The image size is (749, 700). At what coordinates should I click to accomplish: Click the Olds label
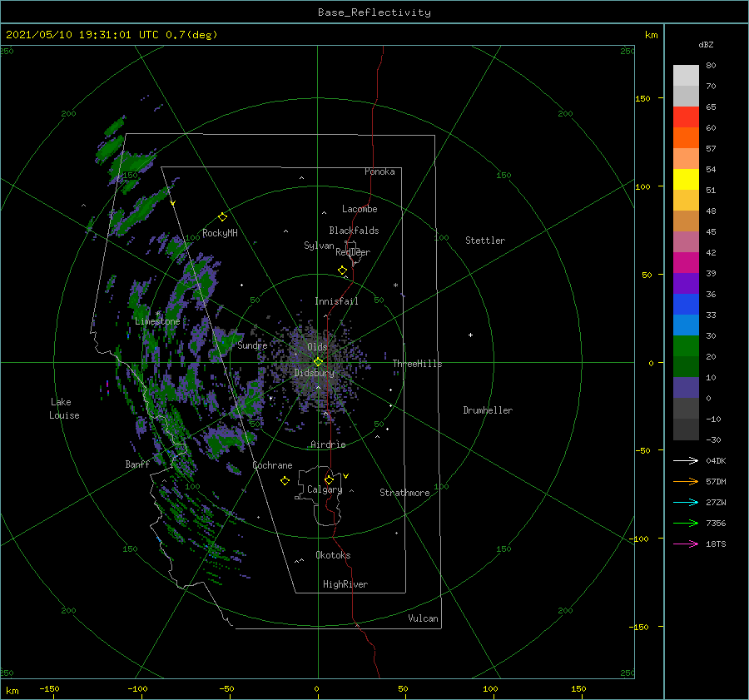317,347
